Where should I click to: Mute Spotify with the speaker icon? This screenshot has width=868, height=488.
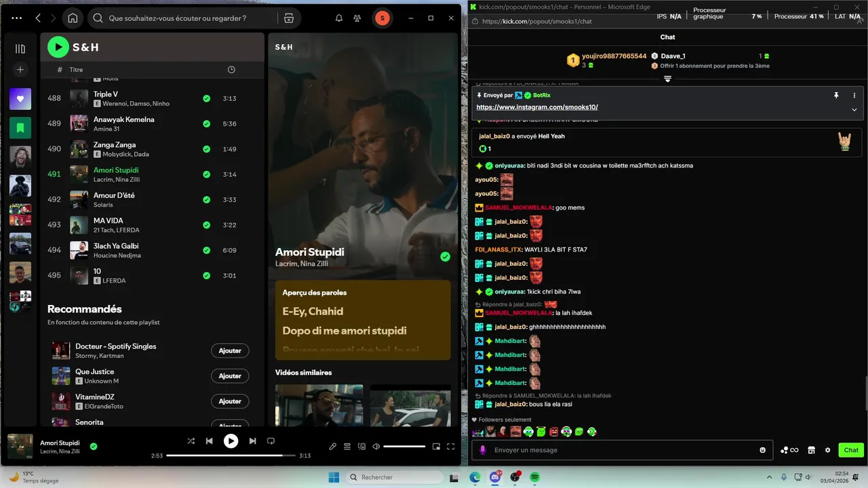(x=376, y=446)
